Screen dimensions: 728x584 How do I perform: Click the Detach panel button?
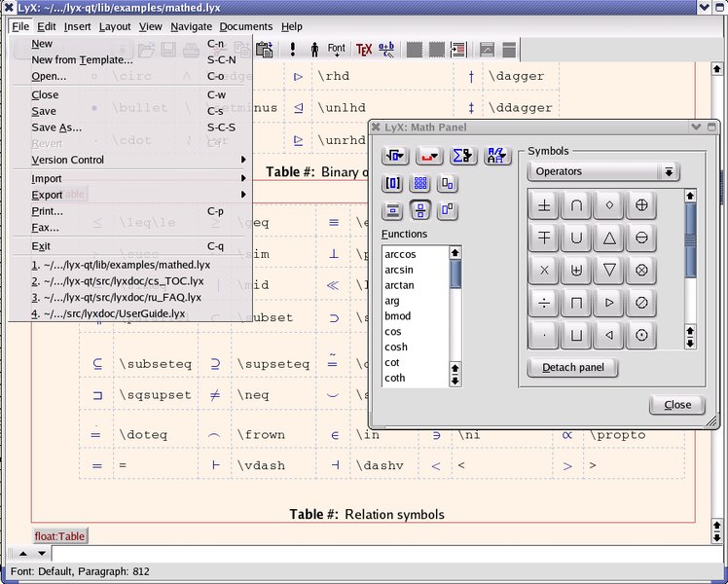pyautogui.click(x=573, y=368)
